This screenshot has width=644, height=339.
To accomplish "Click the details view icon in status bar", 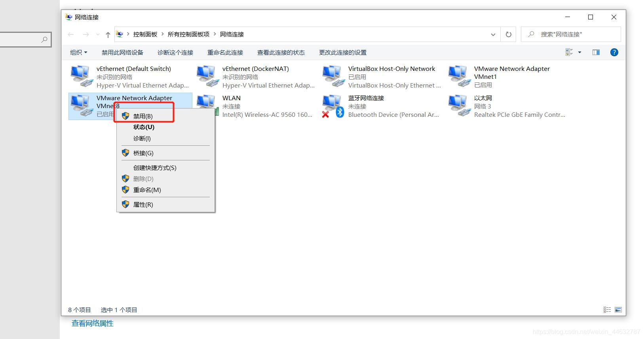I will click(x=607, y=310).
